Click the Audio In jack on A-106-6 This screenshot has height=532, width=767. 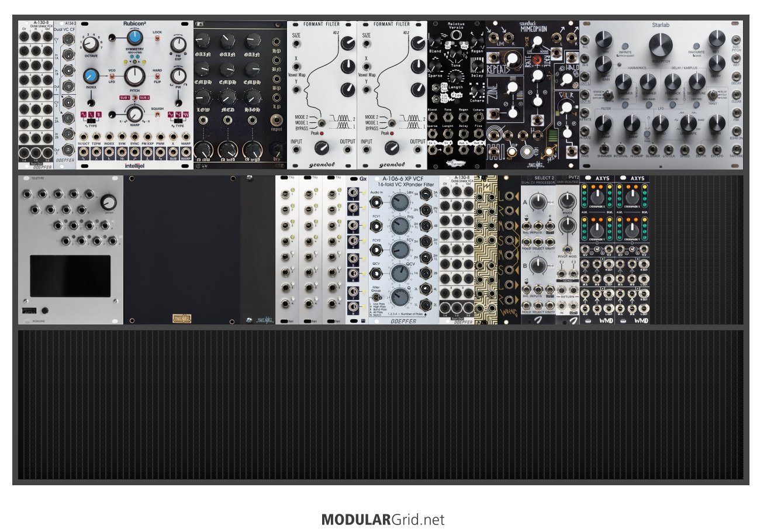tap(377, 201)
